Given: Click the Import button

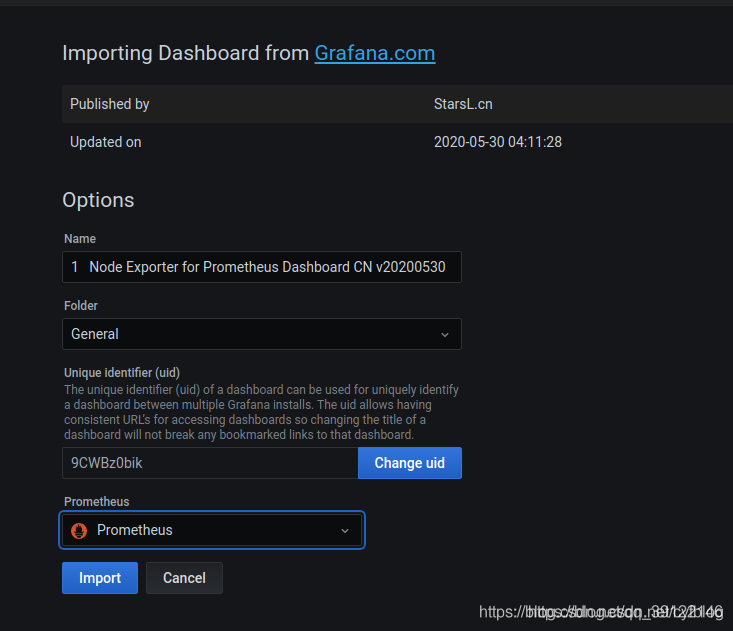Looking at the screenshot, I should [100, 578].
